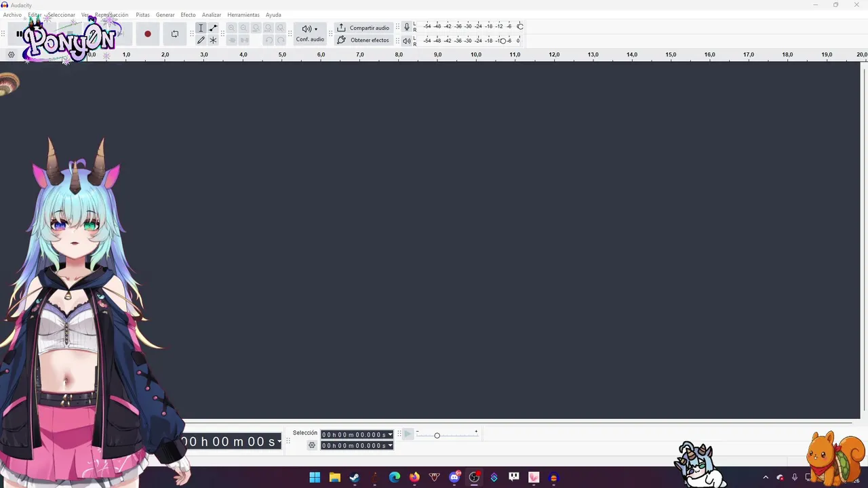Click the 10,0 mark on the timeline ruler

coord(476,54)
